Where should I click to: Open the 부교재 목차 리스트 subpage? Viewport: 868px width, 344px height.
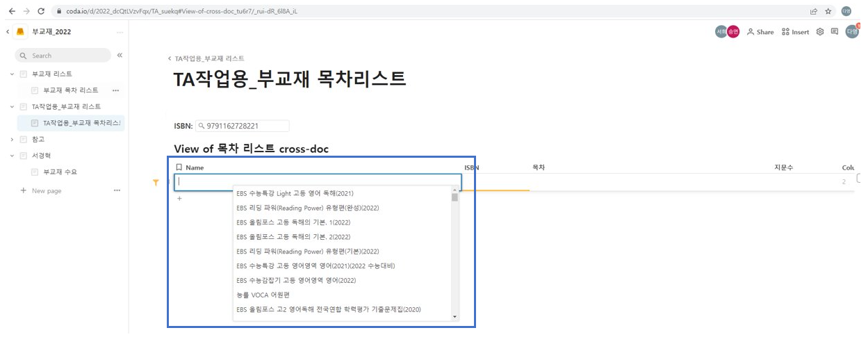click(x=71, y=90)
